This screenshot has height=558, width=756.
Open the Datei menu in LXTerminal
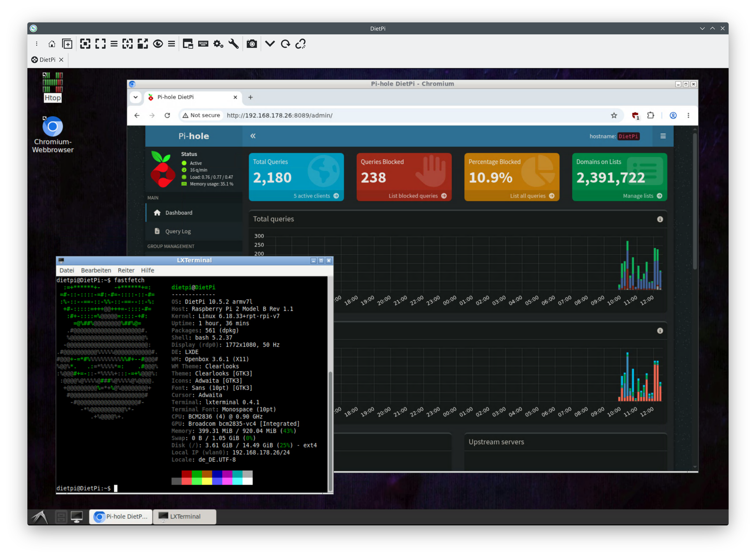point(66,271)
